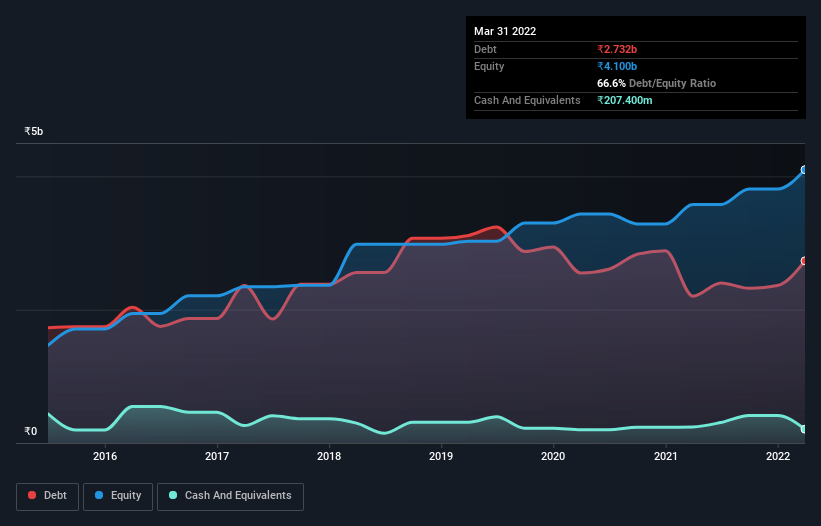
Task: Click the teal Cash legend dot
Action: [x=173, y=495]
